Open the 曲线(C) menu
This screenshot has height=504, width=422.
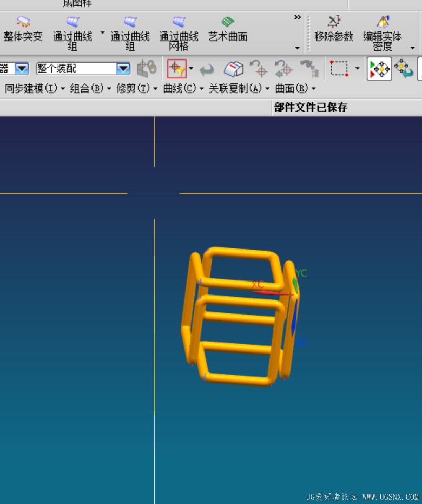click(x=183, y=88)
